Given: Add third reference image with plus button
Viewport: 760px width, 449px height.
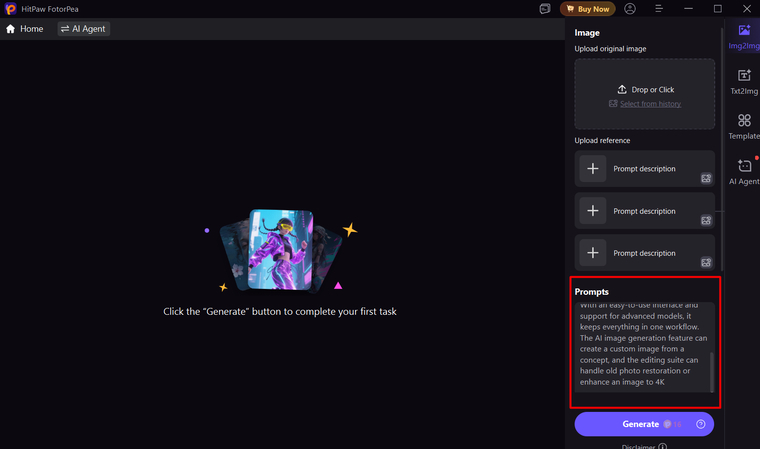Looking at the screenshot, I should pyautogui.click(x=592, y=253).
